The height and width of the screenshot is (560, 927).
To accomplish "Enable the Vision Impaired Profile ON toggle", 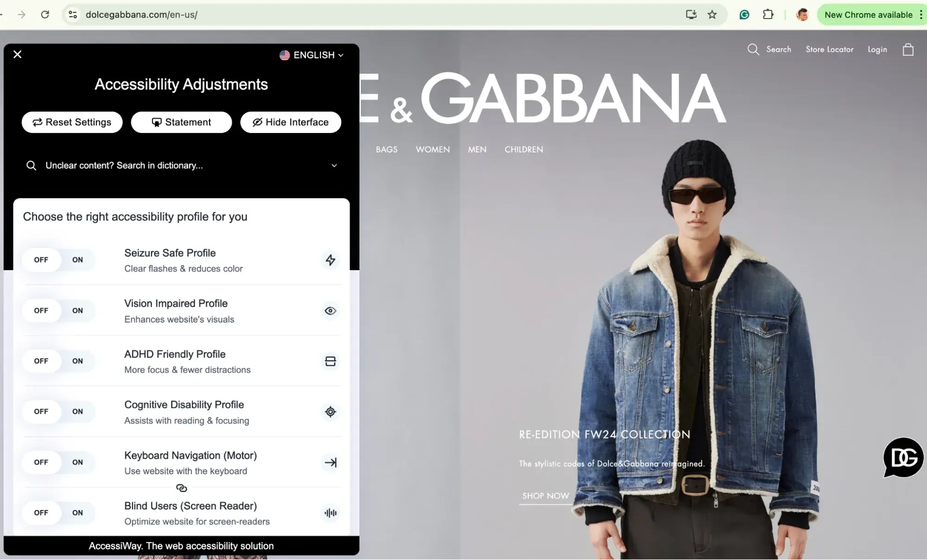I will (x=77, y=310).
